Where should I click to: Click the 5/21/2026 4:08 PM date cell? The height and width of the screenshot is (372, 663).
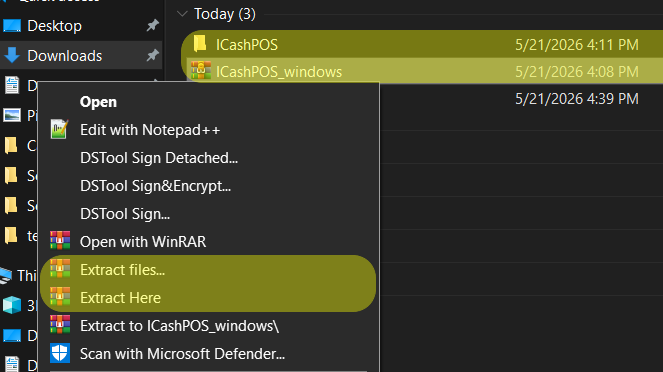pyautogui.click(x=577, y=72)
